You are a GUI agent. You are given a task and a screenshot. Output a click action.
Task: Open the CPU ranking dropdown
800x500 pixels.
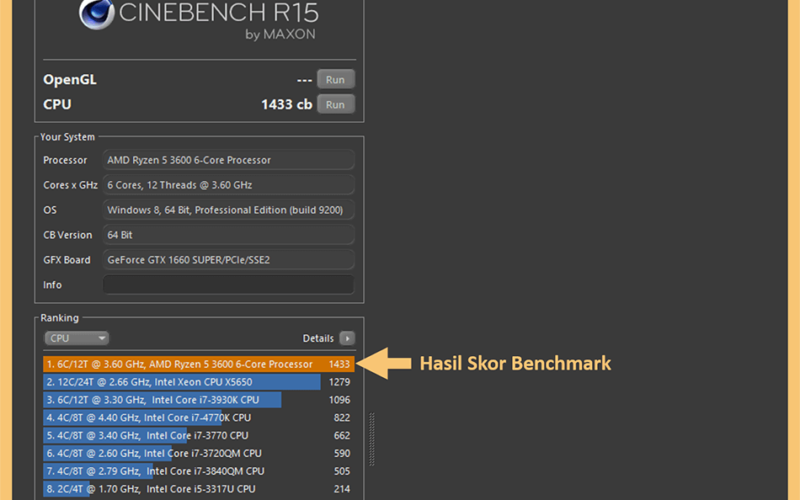(77, 338)
